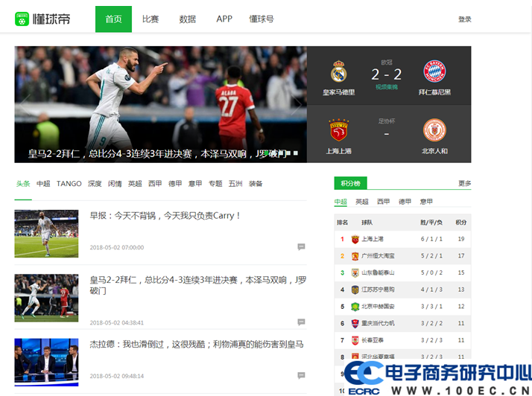Click the 拜仁慕尼黑 club crest

434,71
